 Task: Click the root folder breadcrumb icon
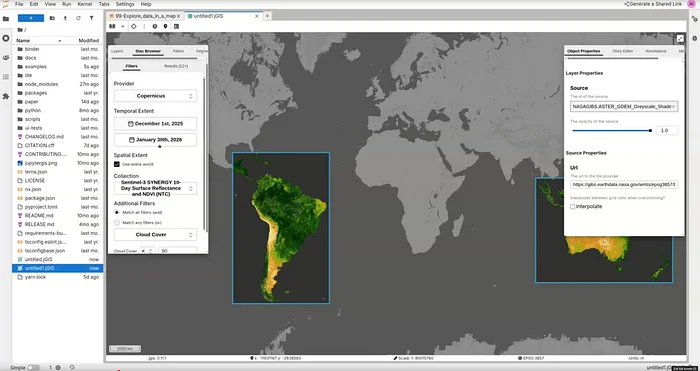pos(20,30)
